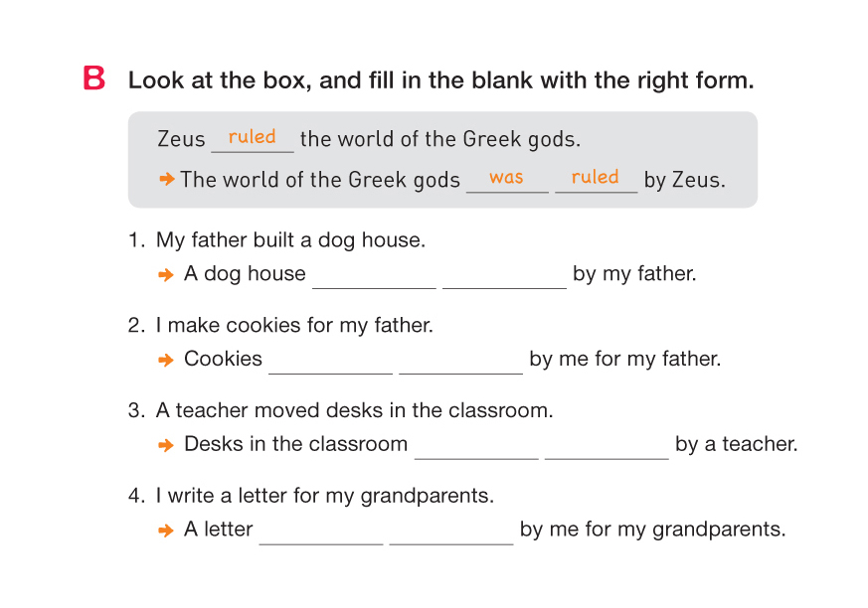Click the first blank after 'A letter'
The image size is (868, 608).
(320, 532)
